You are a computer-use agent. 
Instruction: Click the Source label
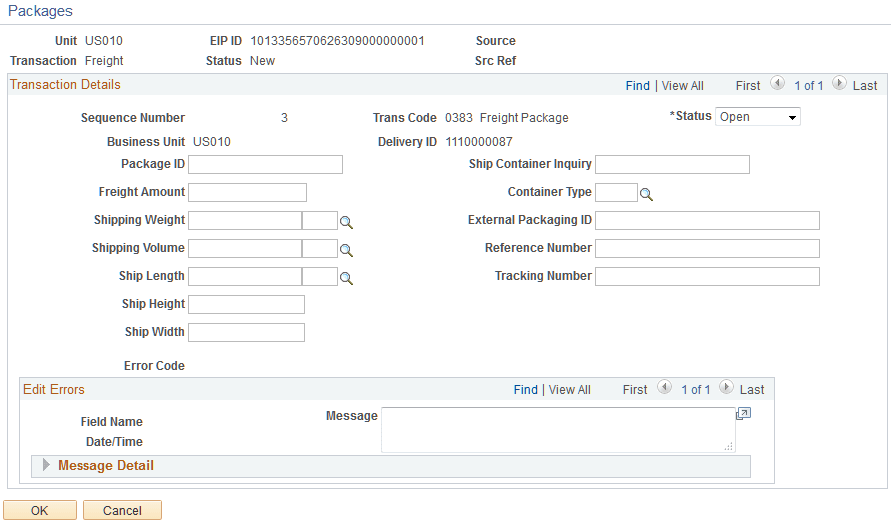point(496,41)
